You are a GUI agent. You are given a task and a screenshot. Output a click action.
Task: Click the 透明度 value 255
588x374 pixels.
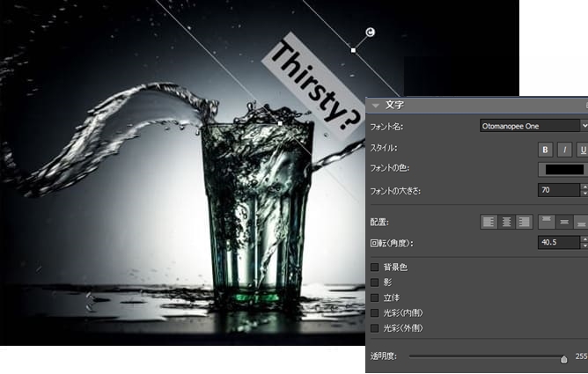tap(581, 356)
